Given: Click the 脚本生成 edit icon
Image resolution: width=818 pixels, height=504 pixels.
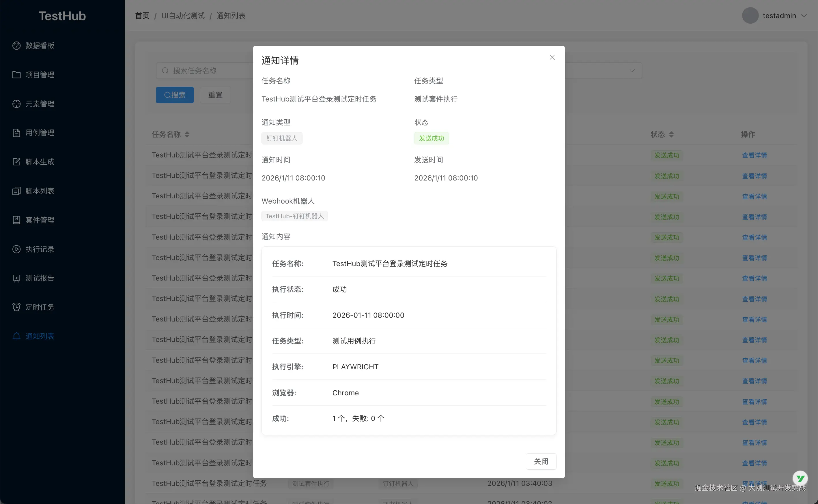Looking at the screenshot, I should click(16, 162).
